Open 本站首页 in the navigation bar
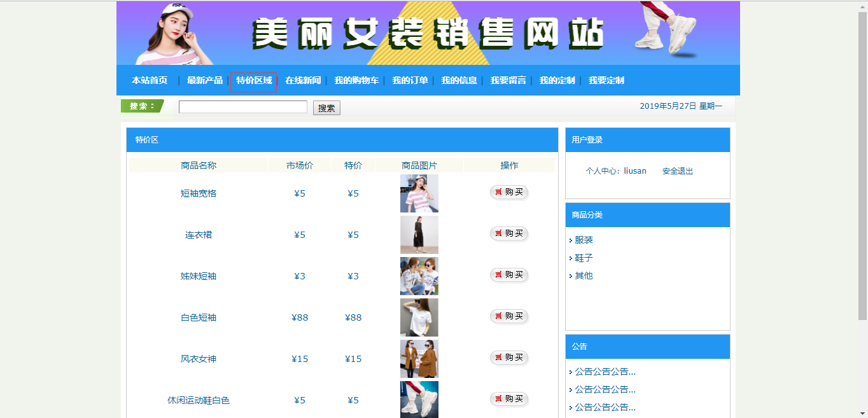Image resolution: width=868 pixels, height=418 pixels. 150,80
